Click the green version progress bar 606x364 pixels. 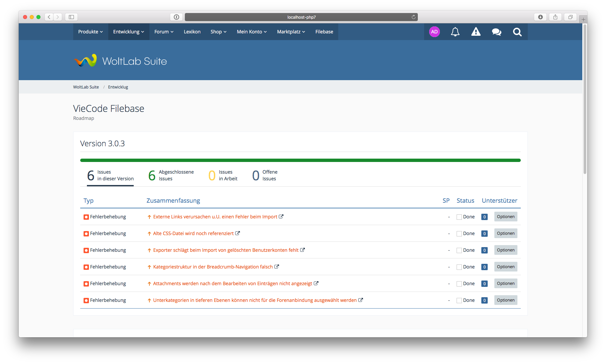(300, 160)
